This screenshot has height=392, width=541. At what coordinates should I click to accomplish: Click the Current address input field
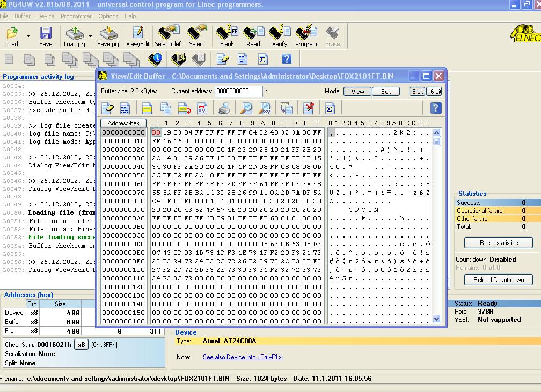point(238,92)
